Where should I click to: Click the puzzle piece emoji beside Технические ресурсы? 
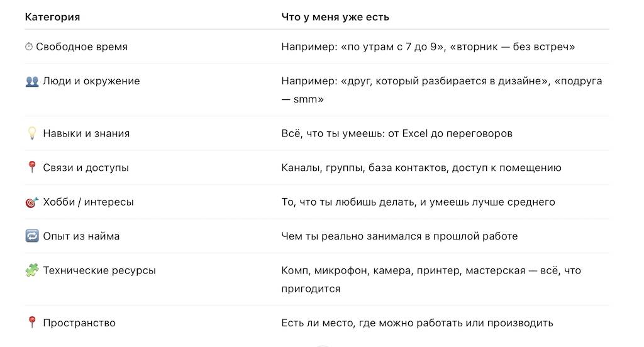coord(32,271)
